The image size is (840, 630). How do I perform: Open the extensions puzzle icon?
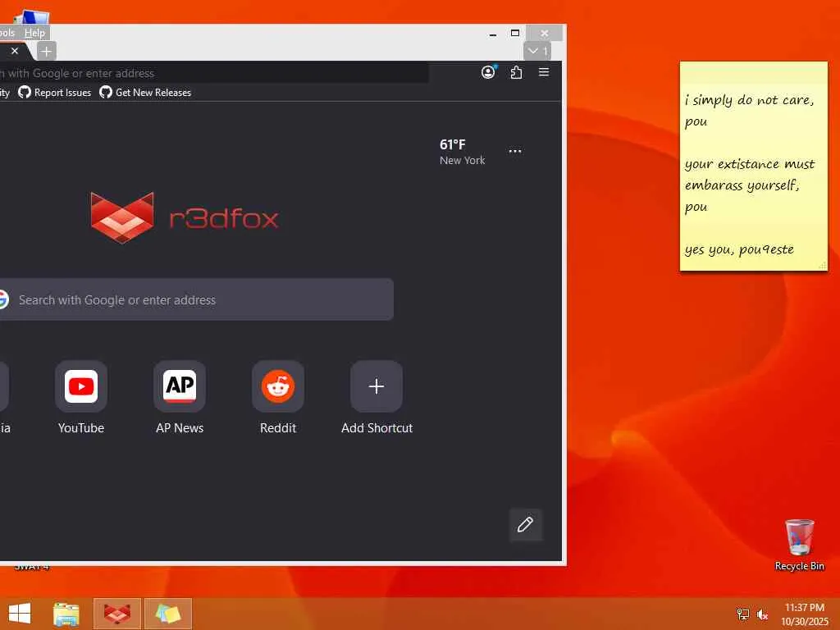tap(516, 72)
